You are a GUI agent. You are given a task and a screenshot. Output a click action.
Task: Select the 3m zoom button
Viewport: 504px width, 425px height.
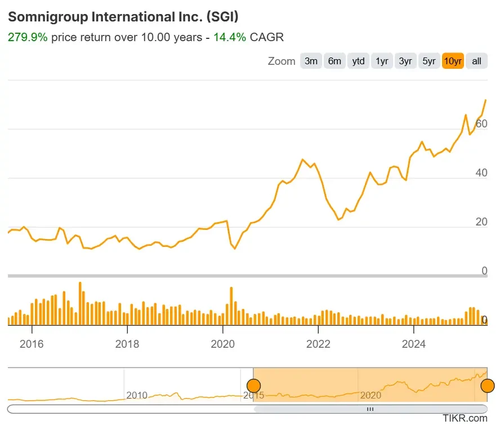click(x=311, y=61)
